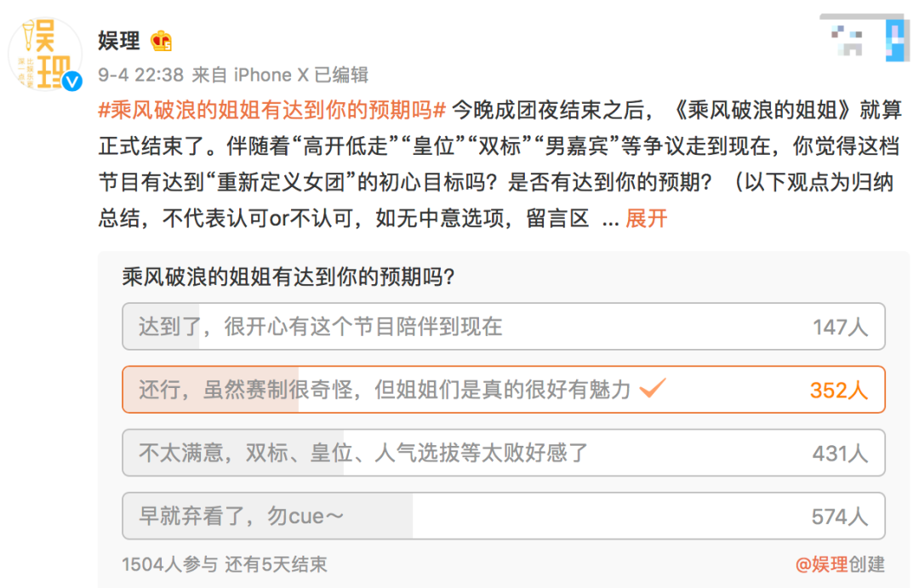This screenshot has height=588, width=919.
Task: Select poll option 达到了，很开心有这个节目陪伴到现在
Action: point(504,327)
